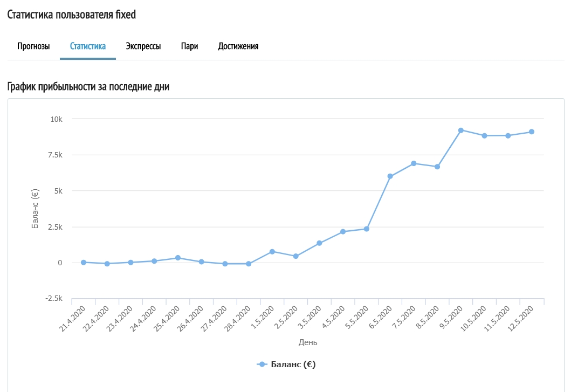Image resolution: width=571 pixels, height=392 pixels.
Task: Click the 7.5k y-axis label
Action: 55,155
